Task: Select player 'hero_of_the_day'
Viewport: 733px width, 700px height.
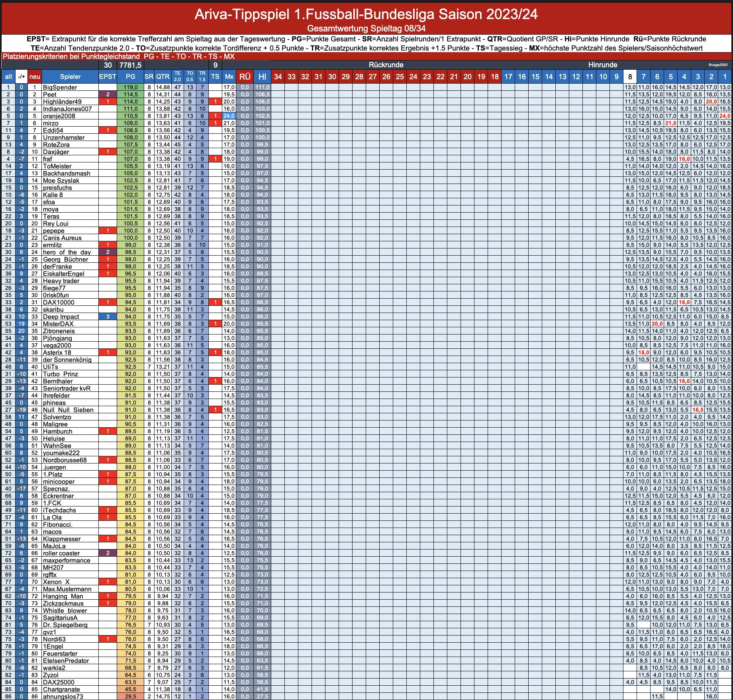Action: tap(67, 252)
